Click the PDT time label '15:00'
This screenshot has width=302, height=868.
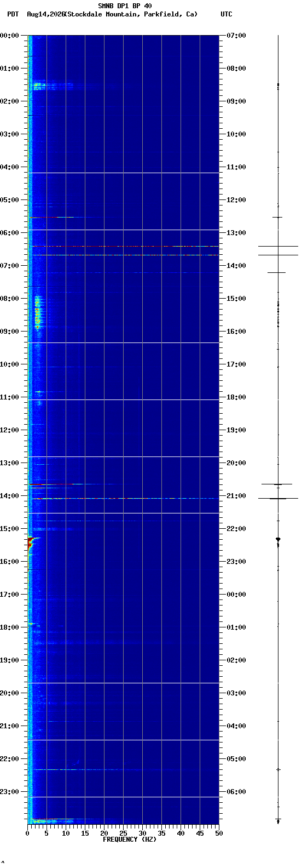(x=10, y=529)
